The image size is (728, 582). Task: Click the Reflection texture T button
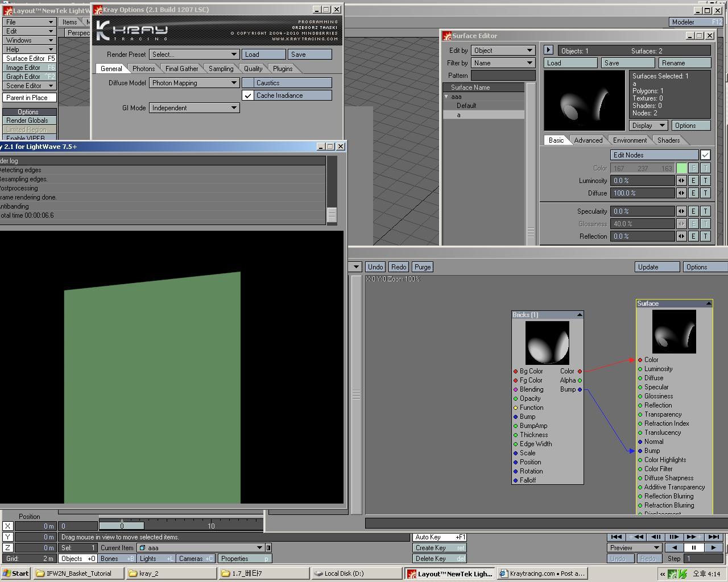(x=705, y=236)
